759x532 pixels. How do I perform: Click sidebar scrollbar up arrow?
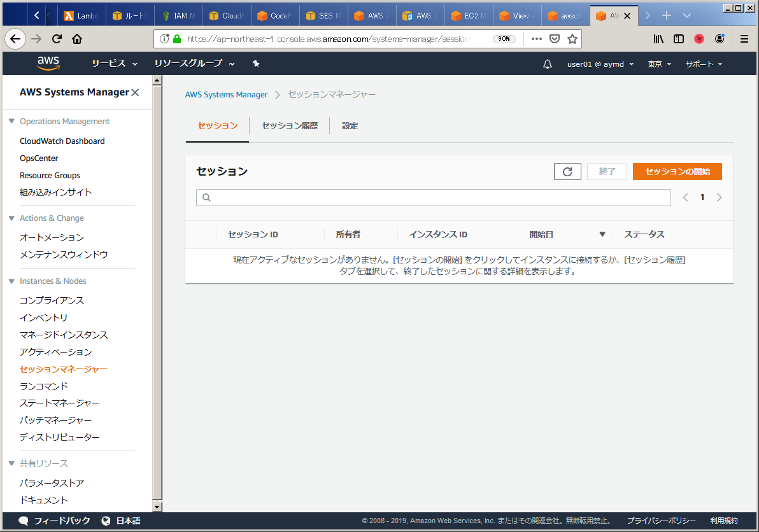157,81
